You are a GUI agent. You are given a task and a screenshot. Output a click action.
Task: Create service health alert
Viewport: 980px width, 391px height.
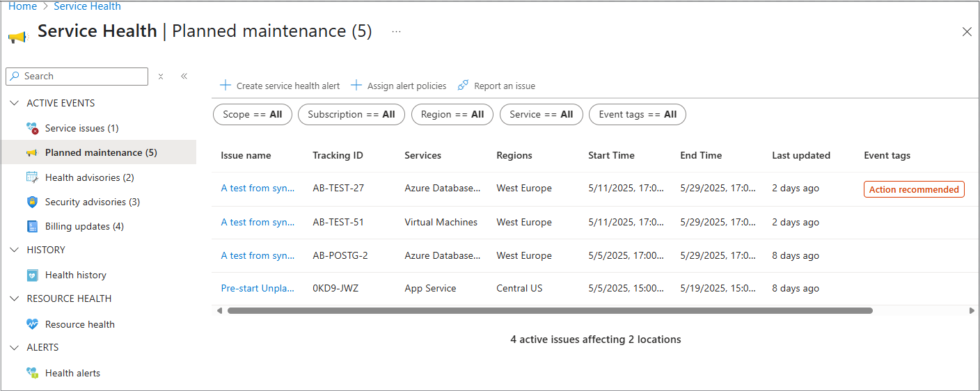(x=280, y=86)
